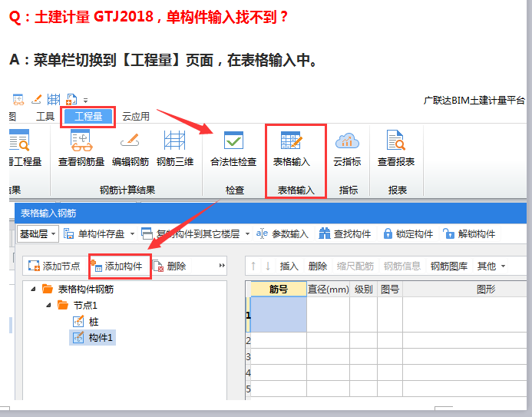Click the quick-access document-plus icon
Image resolution: width=532 pixels, height=417 pixels.
(x=71, y=99)
